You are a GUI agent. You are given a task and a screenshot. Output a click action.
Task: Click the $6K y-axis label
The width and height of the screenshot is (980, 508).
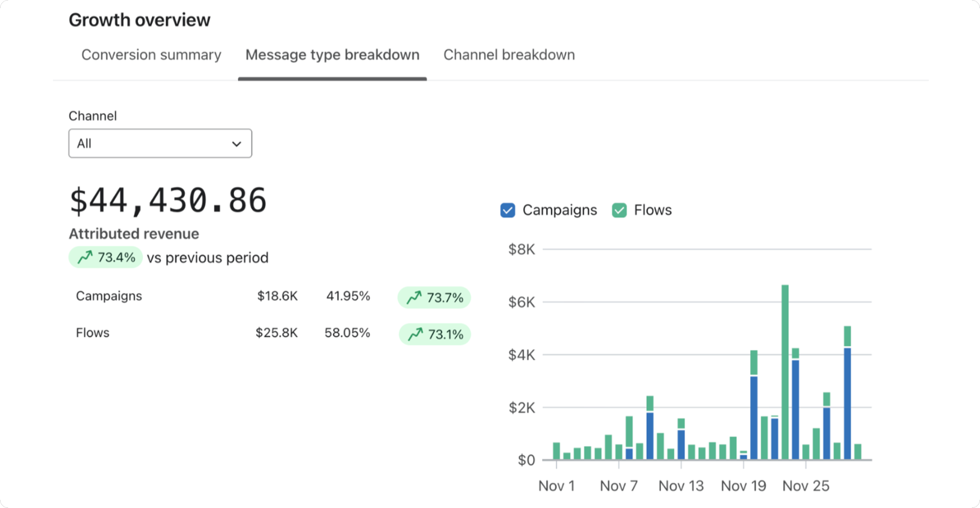(x=522, y=302)
